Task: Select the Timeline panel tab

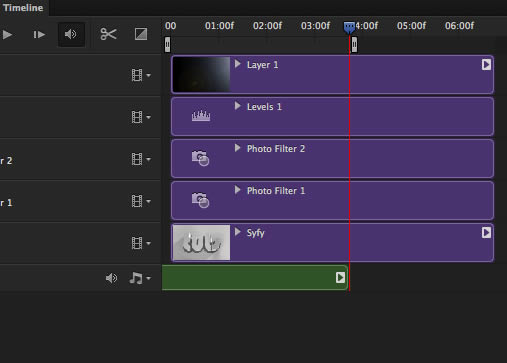Action: (23, 8)
